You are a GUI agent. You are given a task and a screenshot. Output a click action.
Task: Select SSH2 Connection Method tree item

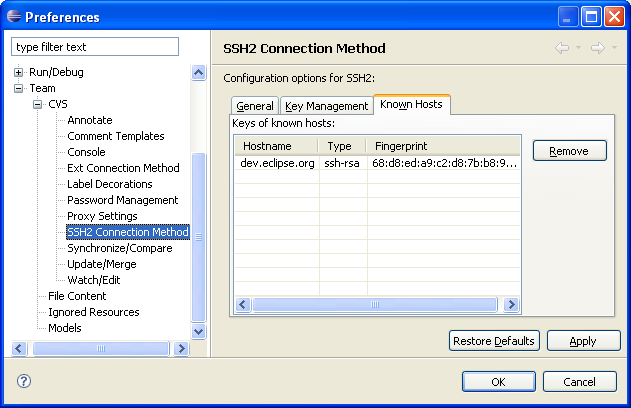[128, 232]
